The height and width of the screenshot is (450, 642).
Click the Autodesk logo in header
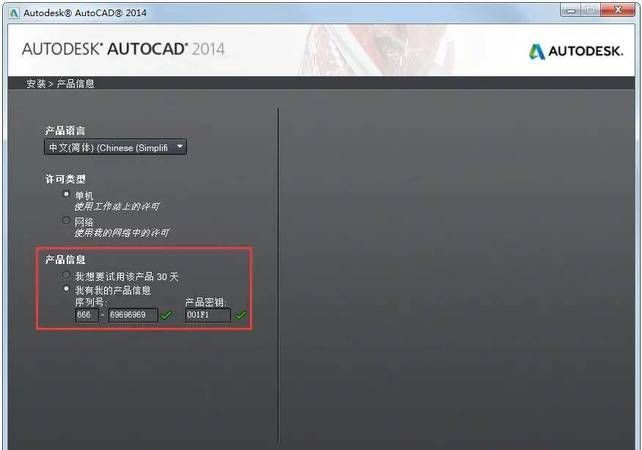point(576,51)
